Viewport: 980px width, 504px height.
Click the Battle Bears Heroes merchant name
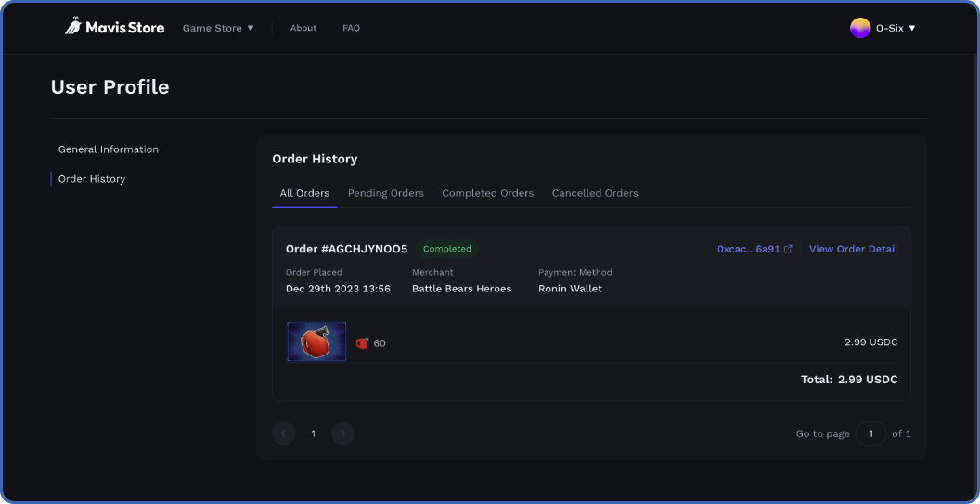pos(461,289)
